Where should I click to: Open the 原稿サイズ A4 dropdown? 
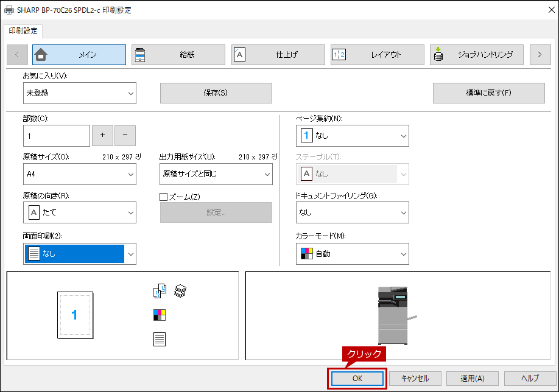(80, 174)
